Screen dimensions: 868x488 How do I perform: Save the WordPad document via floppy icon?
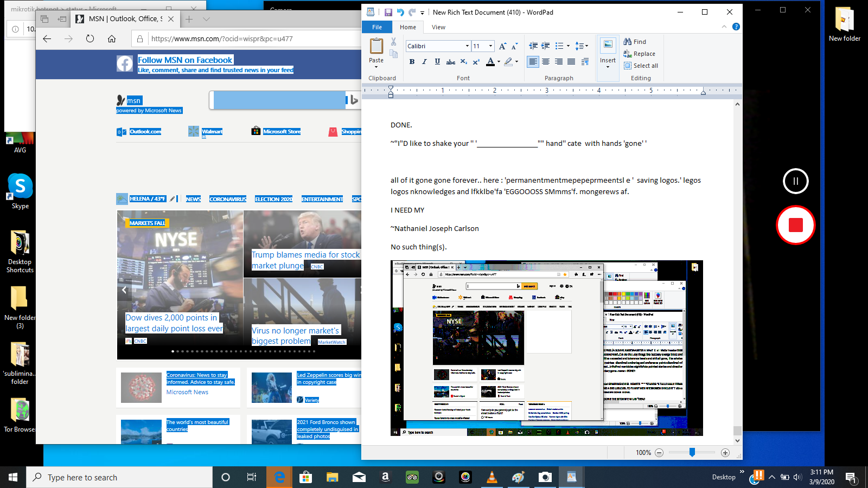(388, 12)
